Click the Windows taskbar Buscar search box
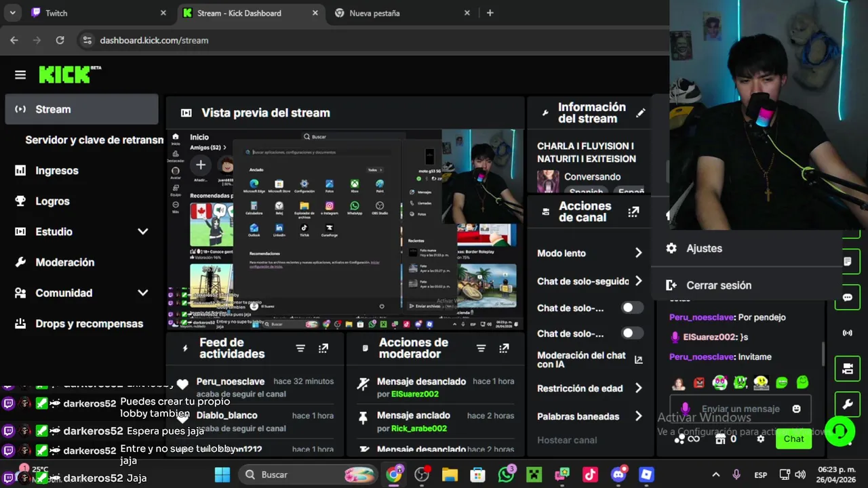This screenshot has width=868, height=488. click(309, 474)
